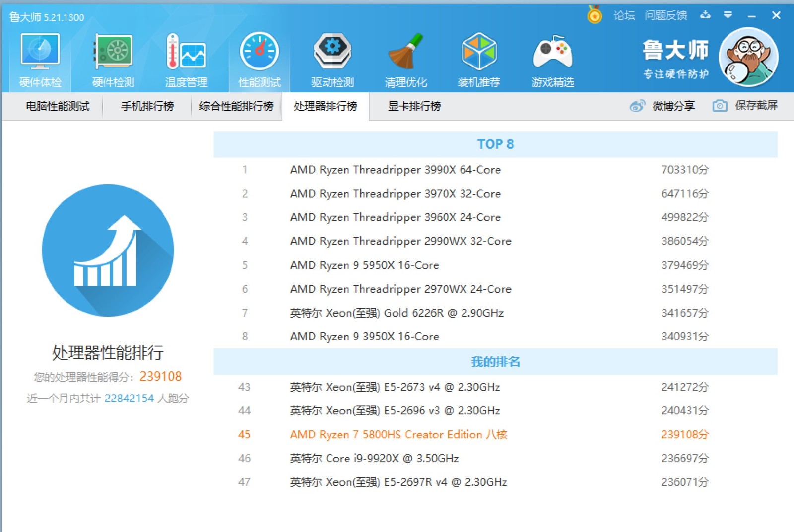Click the 您的处理器性能得分 239108 value
This screenshot has height=532, width=794.
click(160, 377)
